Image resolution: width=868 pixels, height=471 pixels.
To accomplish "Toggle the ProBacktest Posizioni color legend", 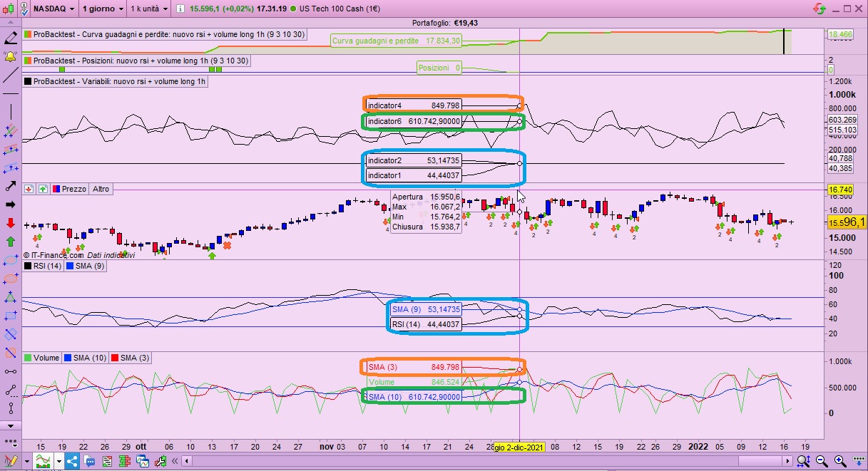I will pyautogui.click(x=28, y=61).
